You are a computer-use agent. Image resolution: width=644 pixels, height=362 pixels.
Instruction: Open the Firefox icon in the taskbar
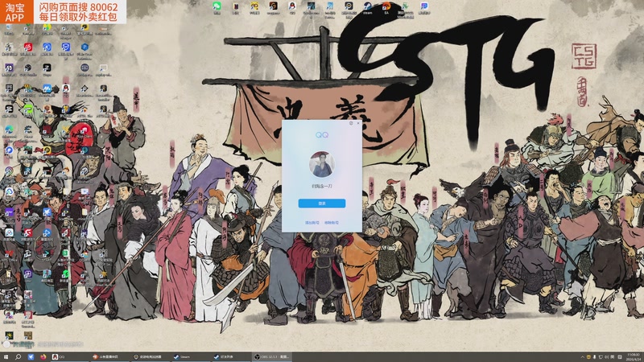coord(43,357)
